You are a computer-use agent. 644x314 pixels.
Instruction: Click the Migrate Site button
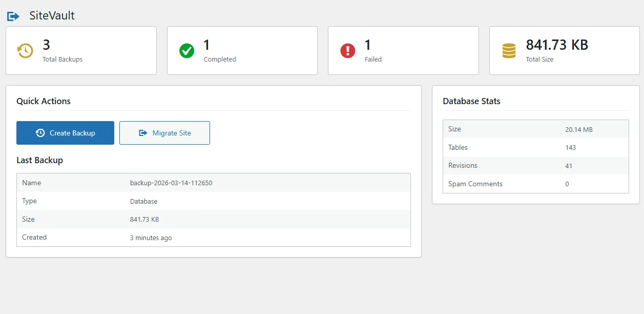pos(164,133)
